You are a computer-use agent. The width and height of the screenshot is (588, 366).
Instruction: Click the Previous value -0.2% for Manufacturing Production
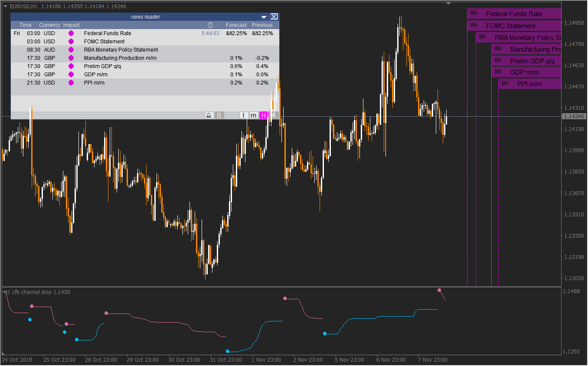(x=262, y=58)
